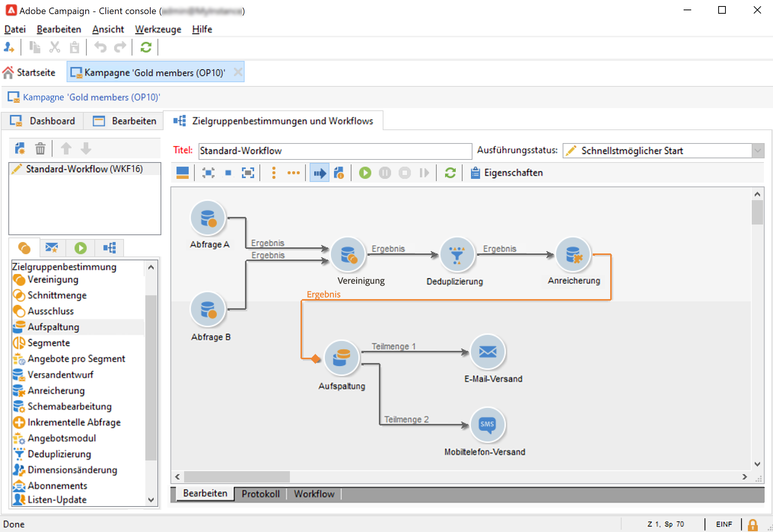Image resolution: width=773 pixels, height=532 pixels.
Task: Open Eigenschaften properties button
Action: pyautogui.click(x=507, y=173)
